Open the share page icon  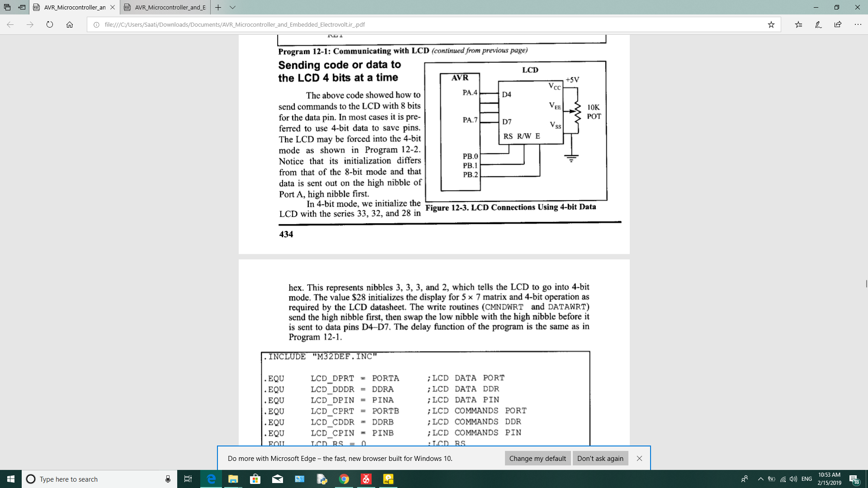[x=838, y=24]
